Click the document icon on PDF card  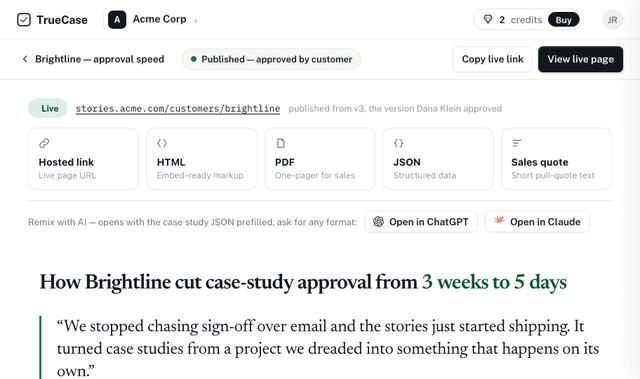280,143
